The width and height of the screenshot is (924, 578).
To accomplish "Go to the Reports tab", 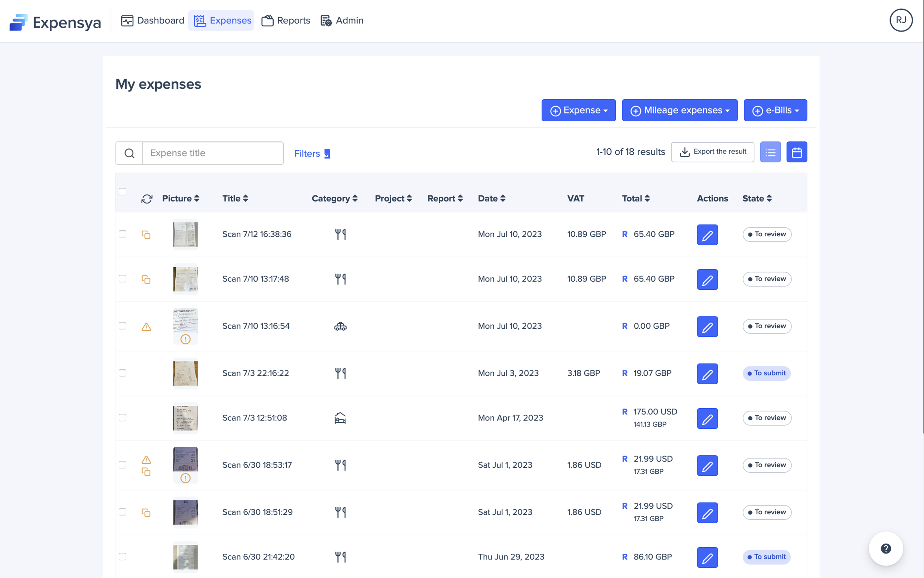I will pos(286,20).
